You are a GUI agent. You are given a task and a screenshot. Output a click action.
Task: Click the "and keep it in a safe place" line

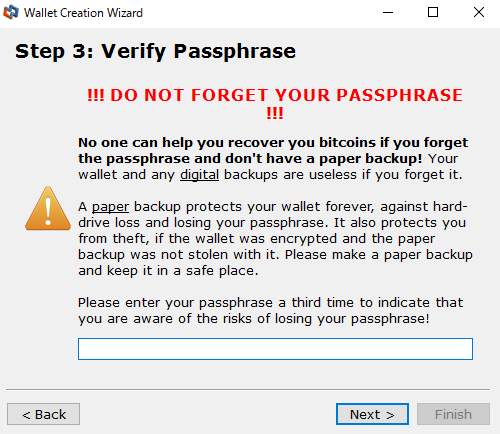(x=168, y=271)
